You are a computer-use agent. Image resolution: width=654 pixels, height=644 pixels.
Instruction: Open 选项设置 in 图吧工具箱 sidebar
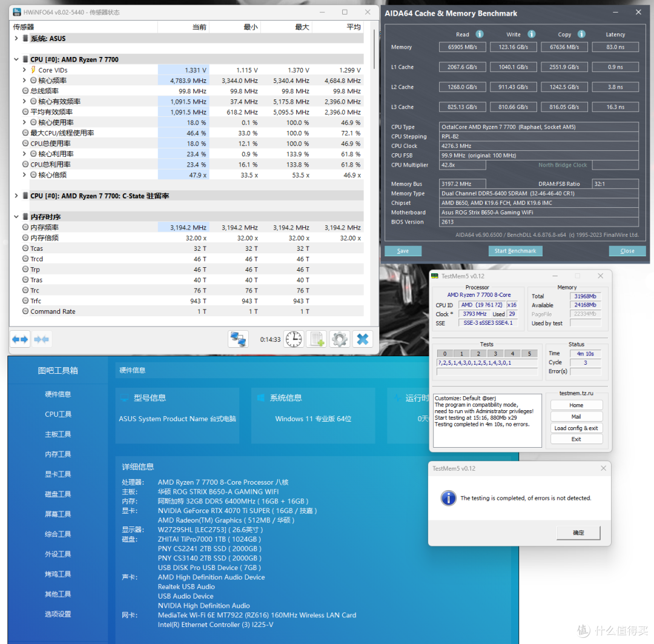tap(58, 614)
